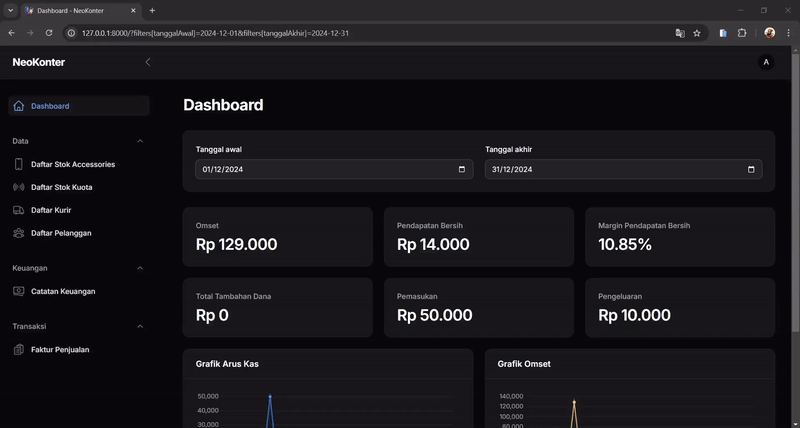Image resolution: width=800 pixels, height=428 pixels.
Task: Open the Tanggal akhir calendar picker
Action: coord(751,170)
